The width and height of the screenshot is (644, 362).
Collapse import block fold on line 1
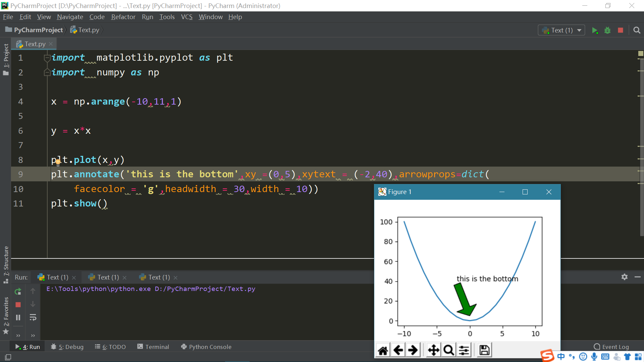(47, 58)
